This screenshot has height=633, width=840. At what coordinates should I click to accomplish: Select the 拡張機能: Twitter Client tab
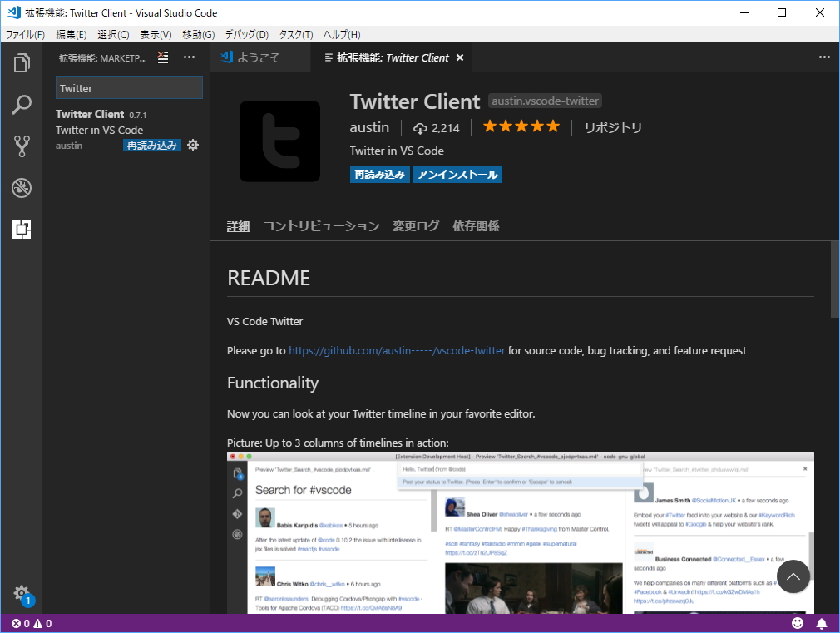tap(391, 57)
